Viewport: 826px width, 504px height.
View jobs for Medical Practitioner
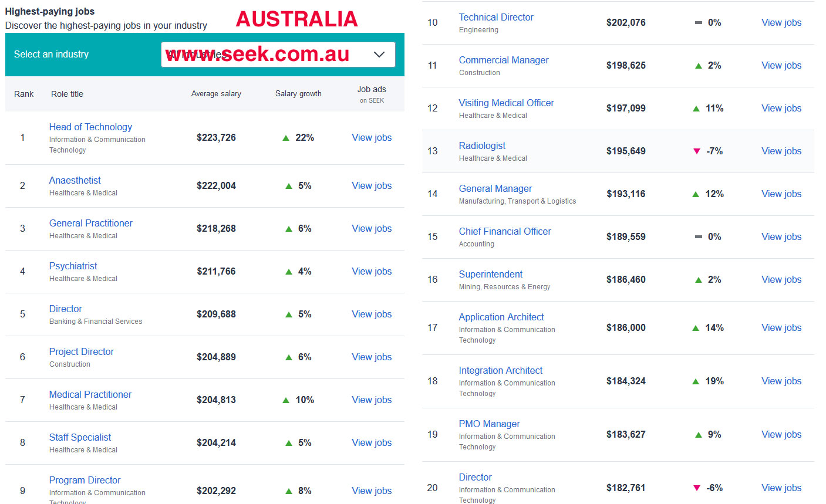click(x=372, y=400)
